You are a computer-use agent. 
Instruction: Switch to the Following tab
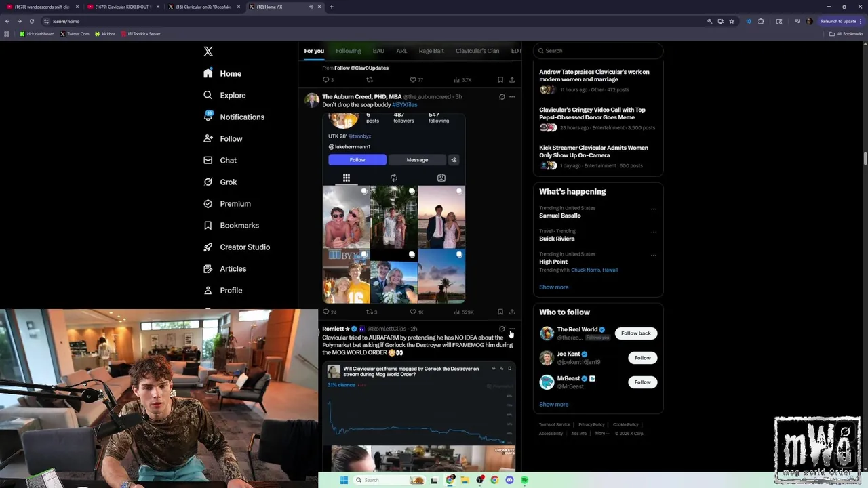(348, 51)
